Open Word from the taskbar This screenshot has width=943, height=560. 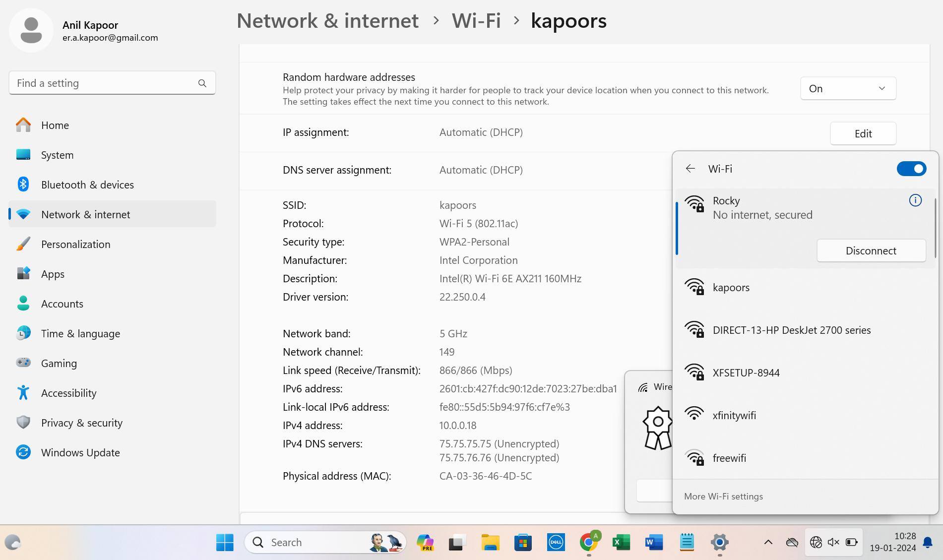tap(654, 542)
